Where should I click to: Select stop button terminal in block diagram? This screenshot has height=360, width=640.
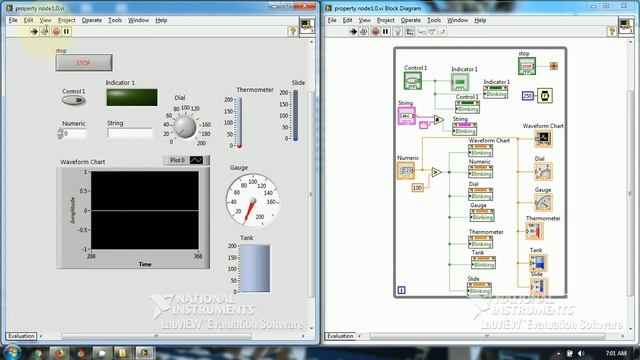coord(527,66)
